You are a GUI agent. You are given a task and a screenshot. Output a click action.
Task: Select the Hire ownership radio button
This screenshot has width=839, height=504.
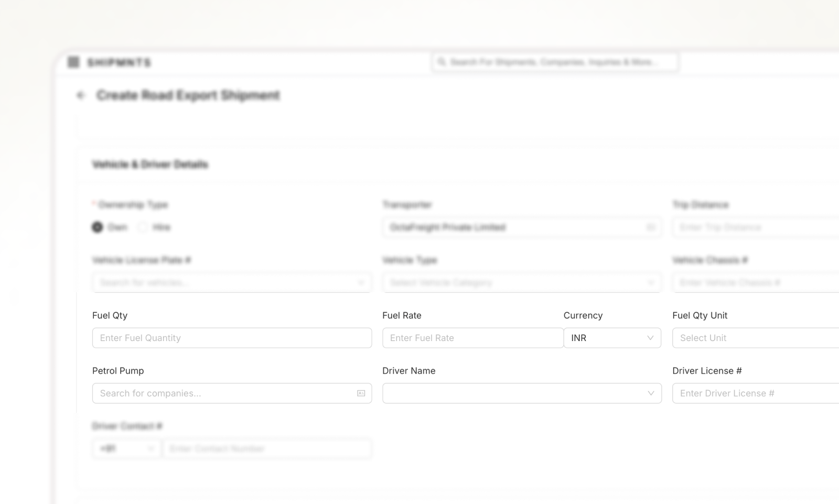(143, 227)
